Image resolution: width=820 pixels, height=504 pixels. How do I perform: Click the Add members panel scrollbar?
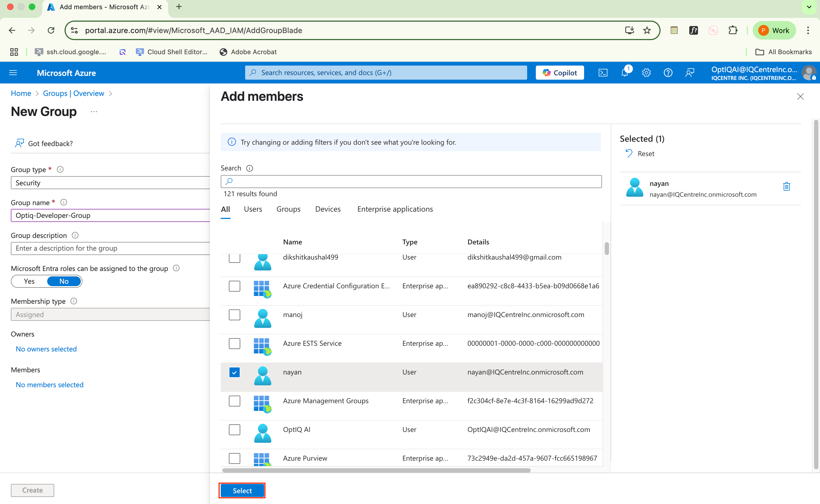pos(816,294)
